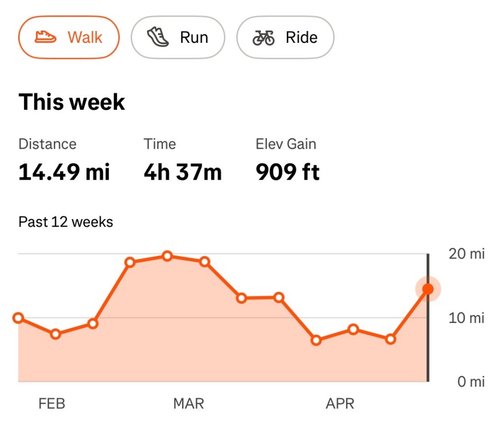This screenshot has width=504, height=425.
Task: Select the first data point at chart's left edge
Action: pos(18,318)
